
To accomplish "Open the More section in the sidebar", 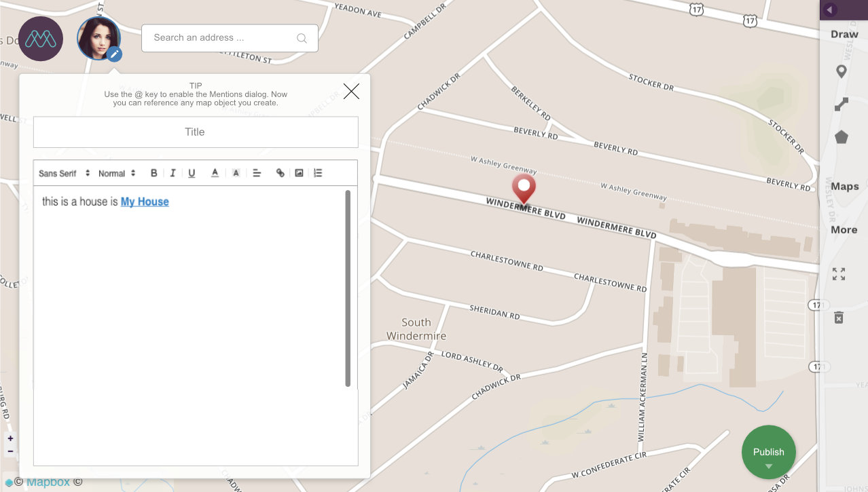I will (x=844, y=229).
